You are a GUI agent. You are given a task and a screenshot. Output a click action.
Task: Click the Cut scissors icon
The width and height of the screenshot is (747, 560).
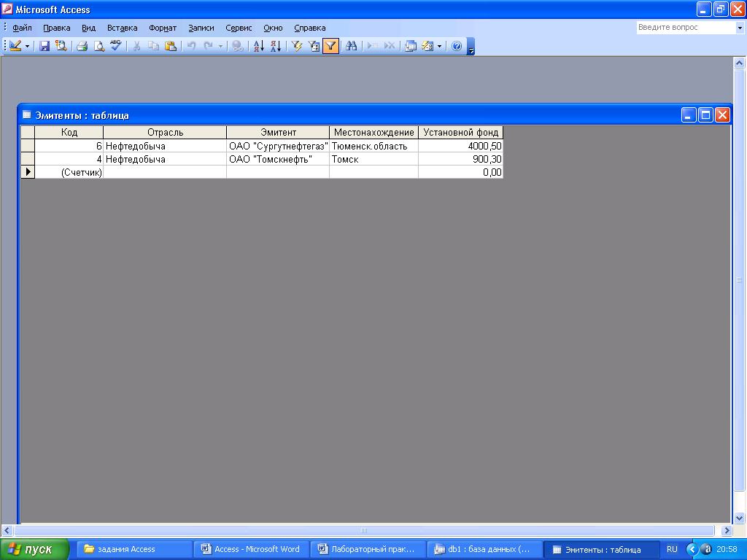pyautogui.click(x=136, y=46)
